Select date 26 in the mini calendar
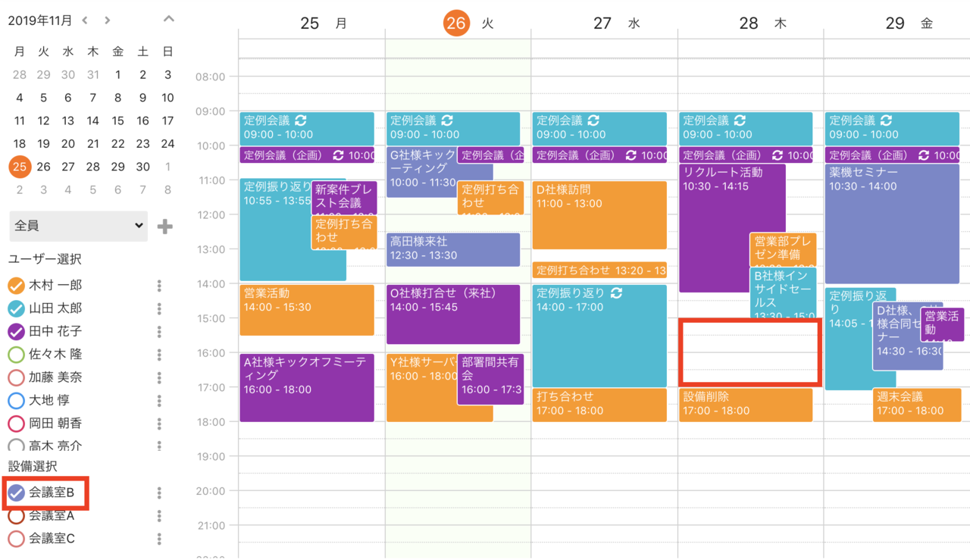The height and width of the screenshot is (560, 970). click(x=43, y=167)
